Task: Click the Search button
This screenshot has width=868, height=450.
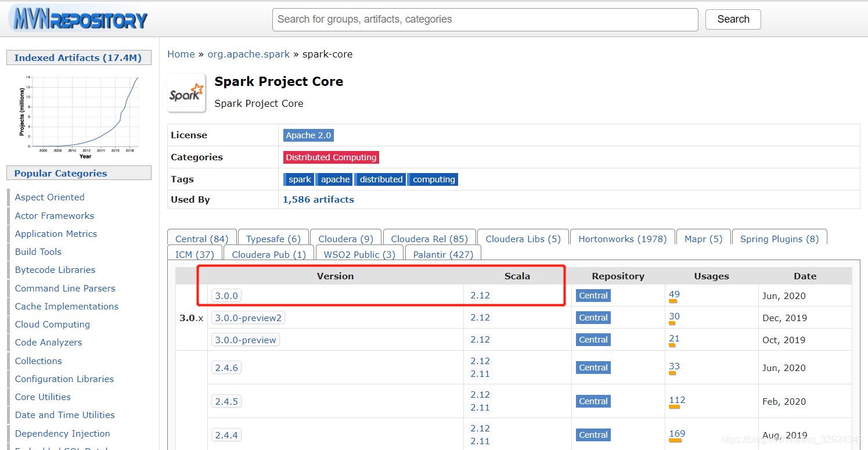Action: (733, 19)
